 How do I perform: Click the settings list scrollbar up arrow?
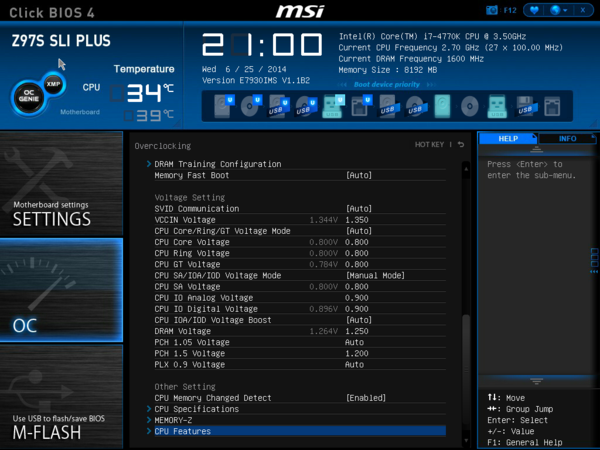pyautogui.click(x=466, y=168)
